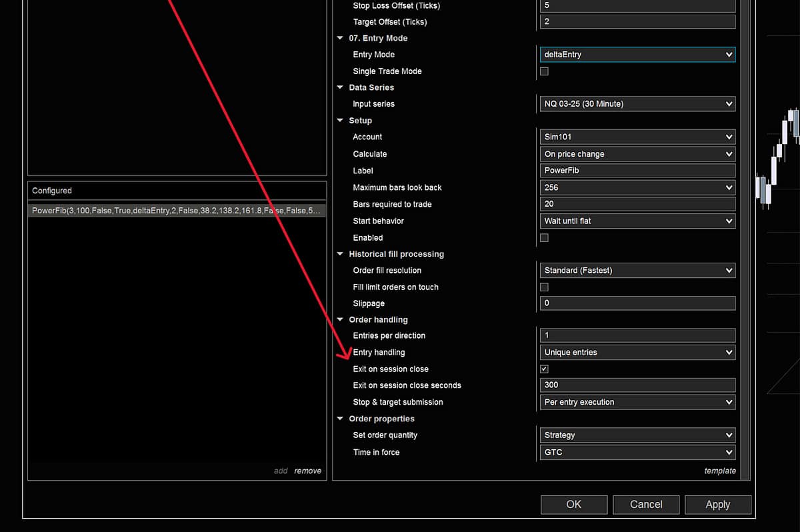Toggle the Single Trade Mode checkbox
The image size is (800, 532).
[544, 71]
